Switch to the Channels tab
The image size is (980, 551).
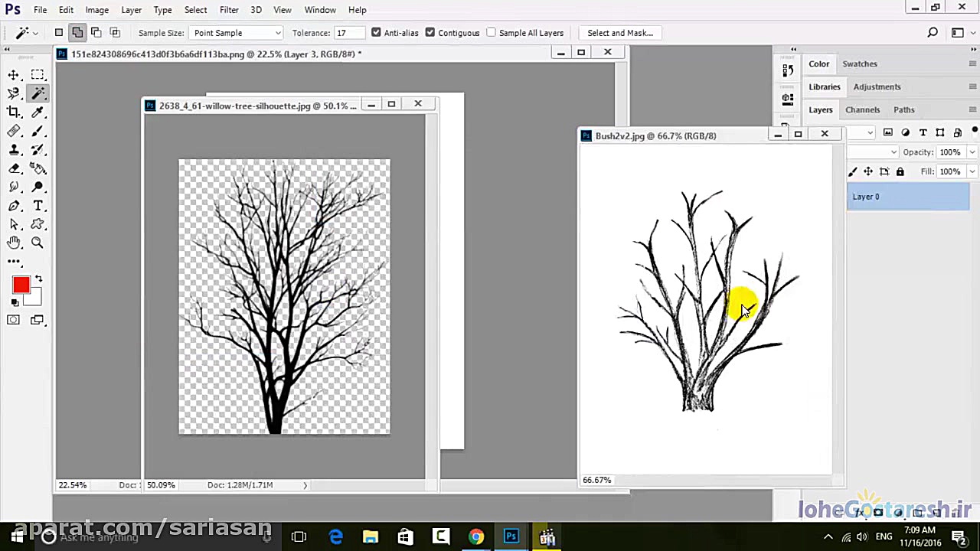(862, 109)
